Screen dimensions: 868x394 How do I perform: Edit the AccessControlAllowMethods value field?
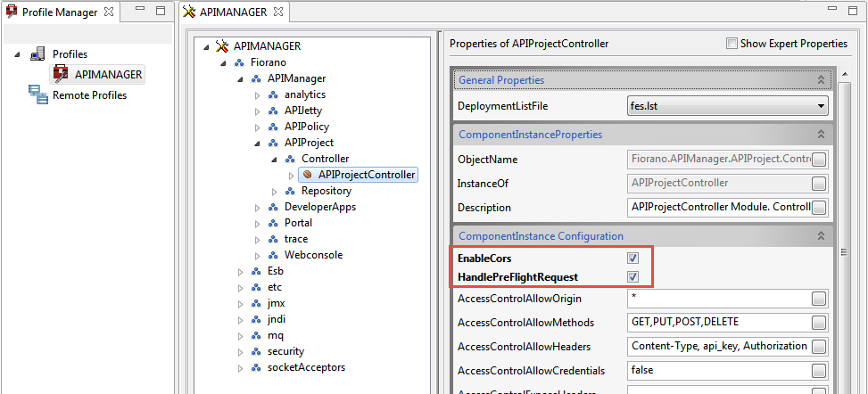pyautogui.click(x=718, y=323)
